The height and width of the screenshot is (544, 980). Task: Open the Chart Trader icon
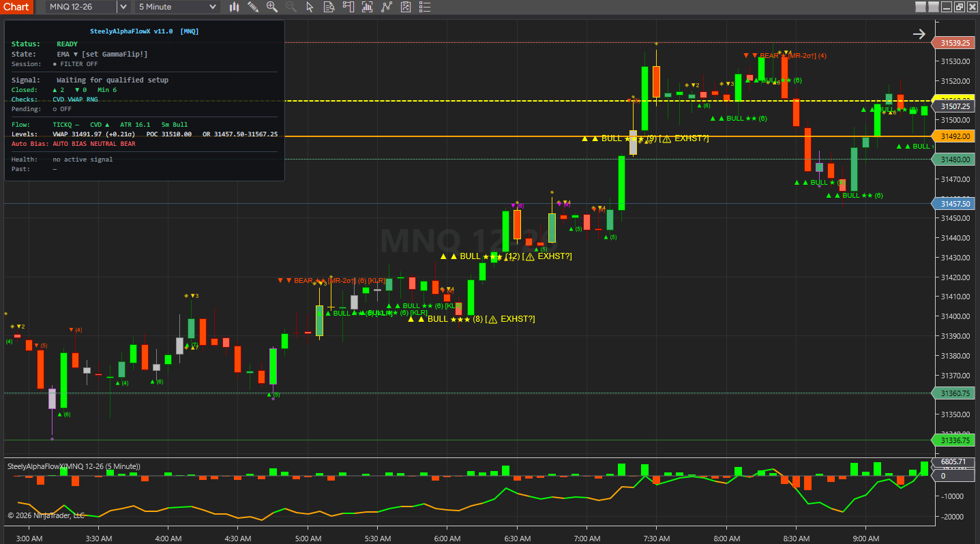(x=348, y=7)
